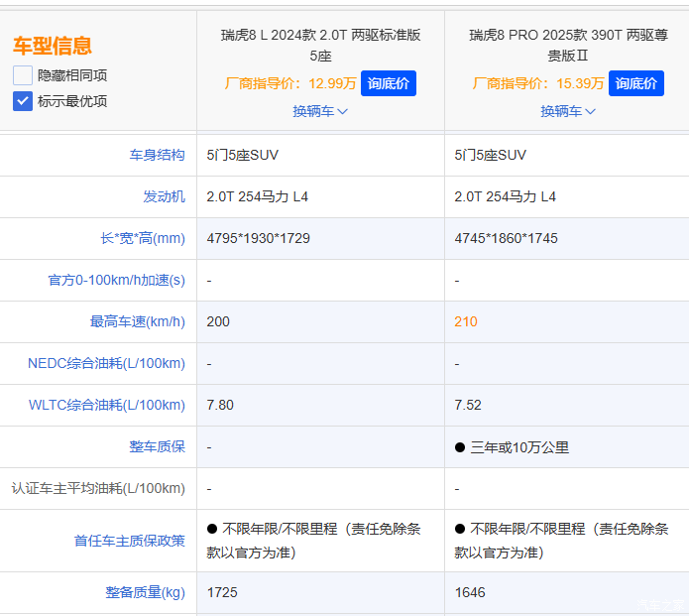Click the 首任车主质保政策 row label
Viewport: 689px width, 616px height.
(129, 541)
